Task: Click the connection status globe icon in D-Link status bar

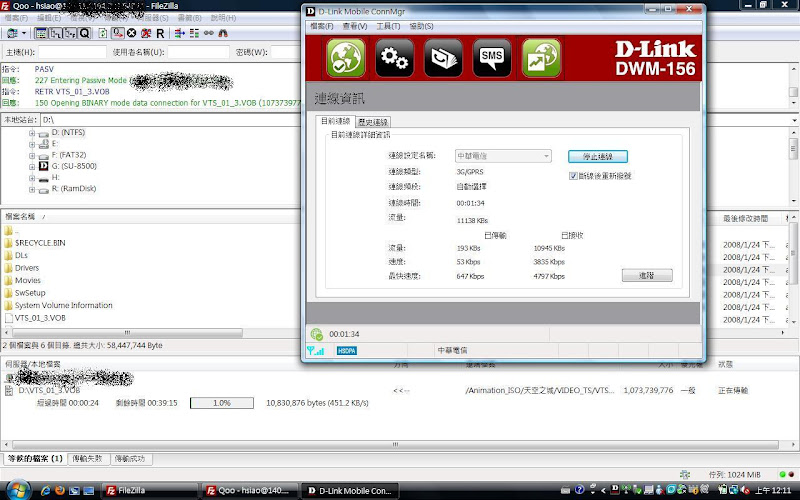Action: [x=316, y=334]
